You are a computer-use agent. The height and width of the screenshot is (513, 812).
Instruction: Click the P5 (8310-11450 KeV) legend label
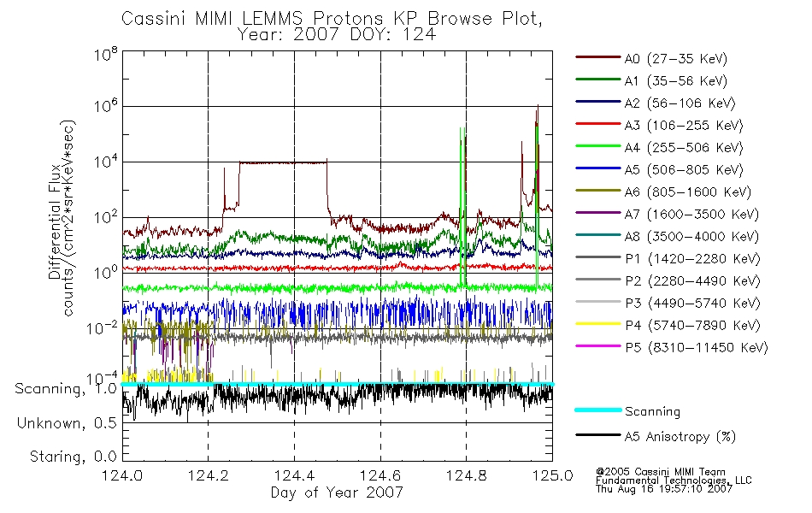point(697,348)
